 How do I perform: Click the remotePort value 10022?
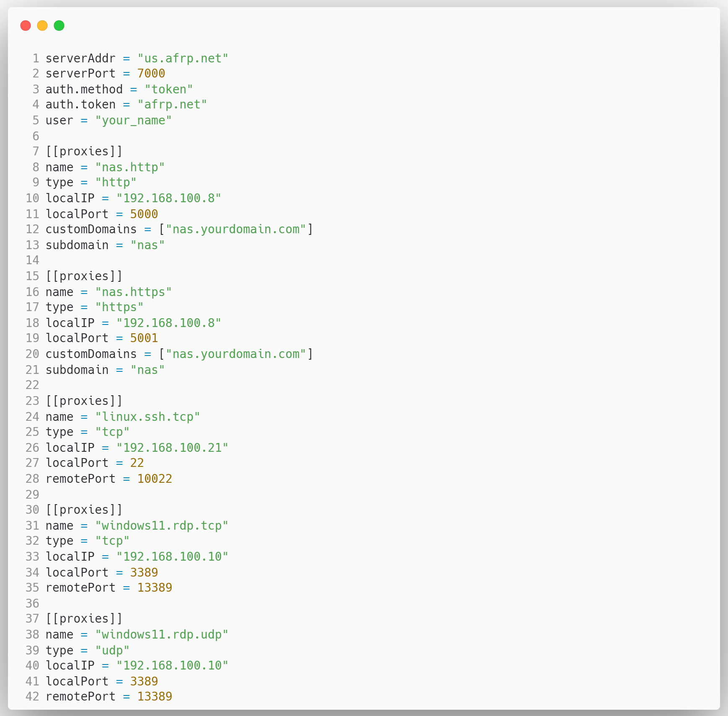pyautogui.click(x=155, y=479)
